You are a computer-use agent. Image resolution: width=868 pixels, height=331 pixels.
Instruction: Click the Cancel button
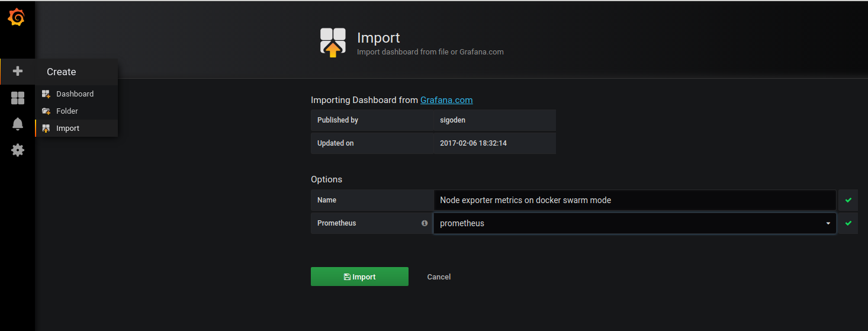(439, 277)
